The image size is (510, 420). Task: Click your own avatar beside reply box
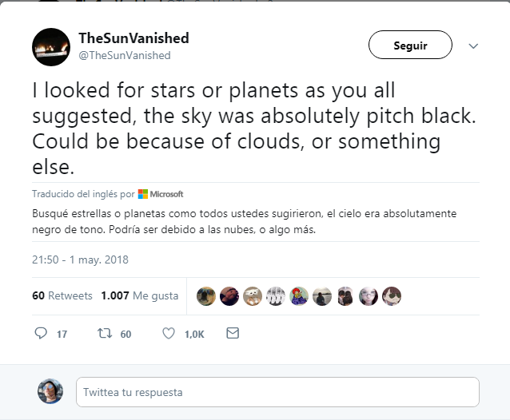(50, 391)
